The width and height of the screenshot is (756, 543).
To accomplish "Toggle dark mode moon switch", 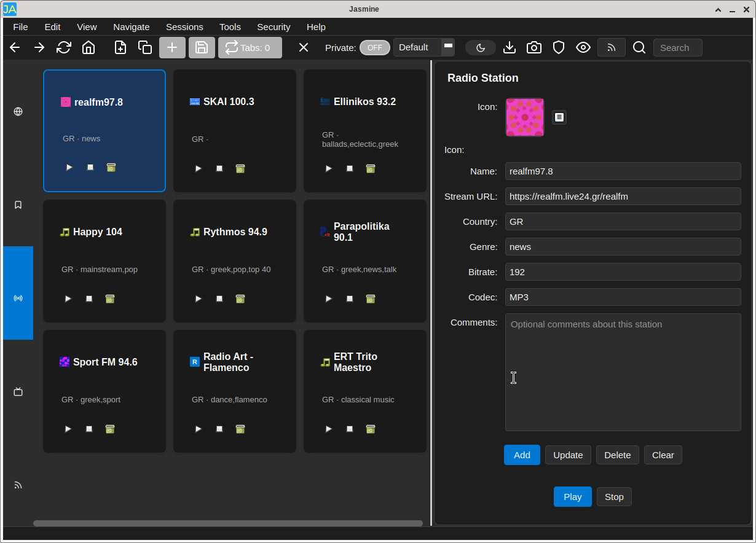I will [481, 47].
